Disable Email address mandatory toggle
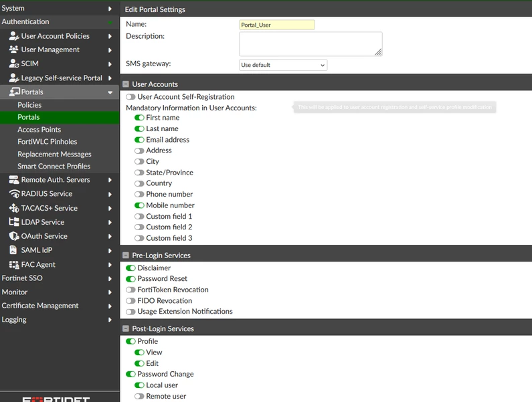The image size is (532, 402). click(x=139, y=140)
